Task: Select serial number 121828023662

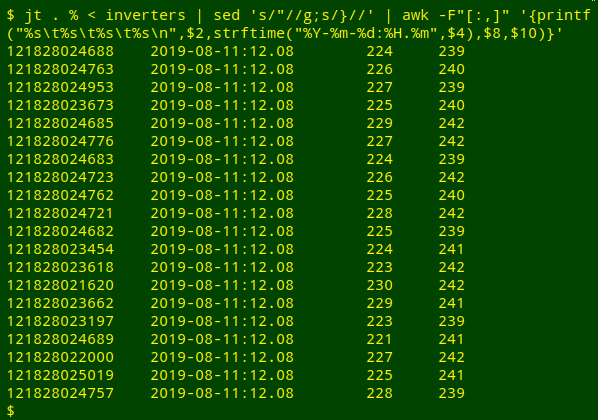Action: point(60,303)
